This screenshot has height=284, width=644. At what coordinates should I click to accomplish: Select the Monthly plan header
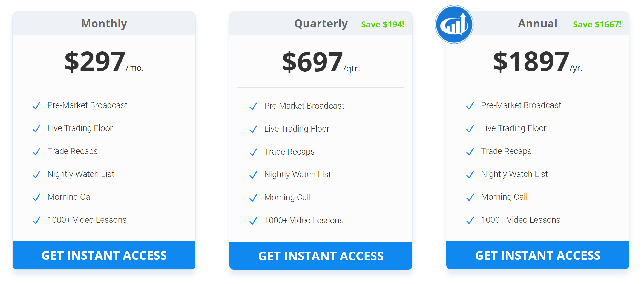click(104, 24)
